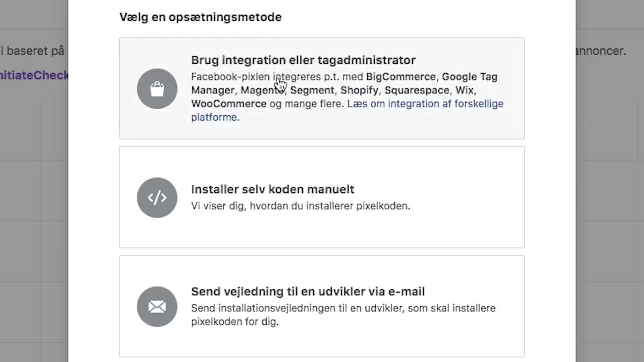Click the bold 'Google Tag' text
The width and height of the screenshot is (644, 362).
[x=469, y=77]
